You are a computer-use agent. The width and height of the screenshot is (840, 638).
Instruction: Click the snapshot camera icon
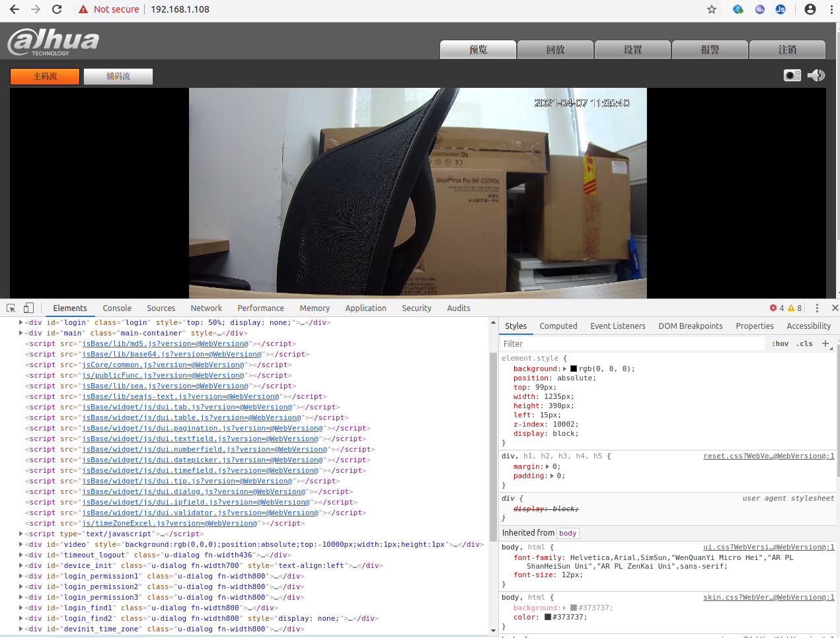[x=791, y=75]
